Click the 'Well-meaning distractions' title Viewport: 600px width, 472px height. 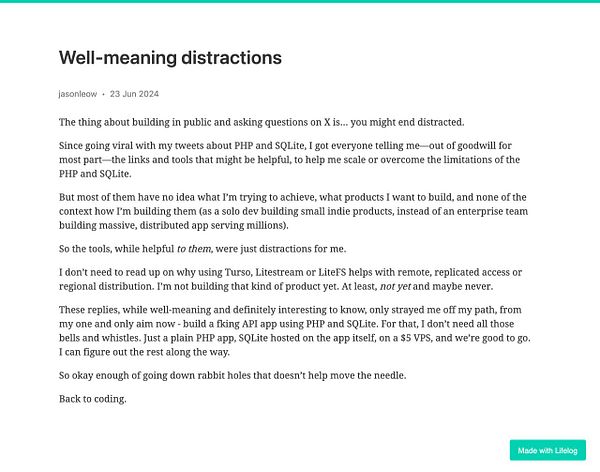pyautogui.click(x=170, y=58)
